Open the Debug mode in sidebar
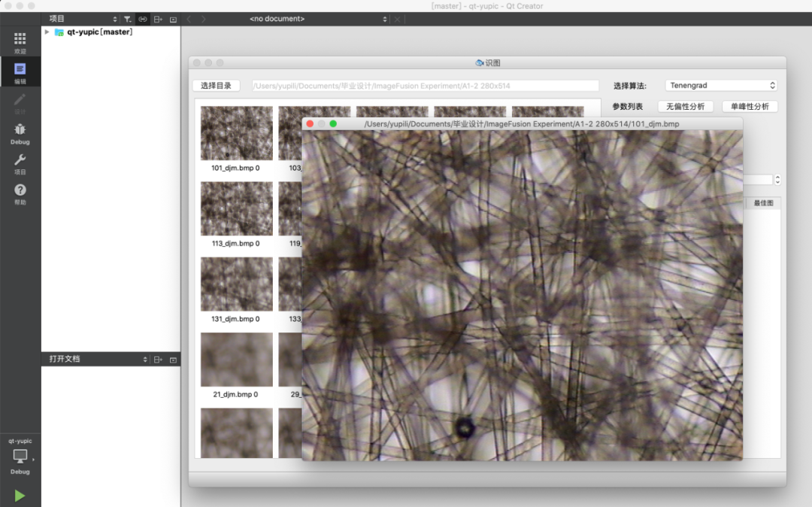This screenshot has width=812, height=507. coord(20,133)
